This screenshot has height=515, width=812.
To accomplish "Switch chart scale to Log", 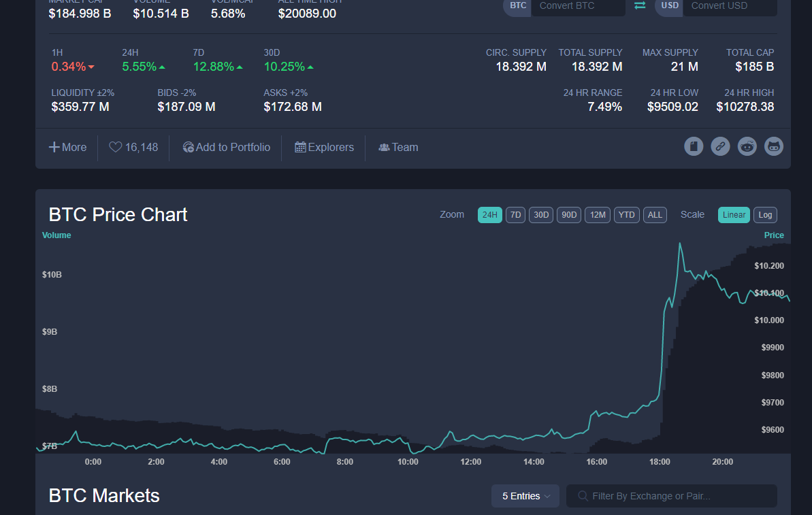I will (x=765, y=215).
